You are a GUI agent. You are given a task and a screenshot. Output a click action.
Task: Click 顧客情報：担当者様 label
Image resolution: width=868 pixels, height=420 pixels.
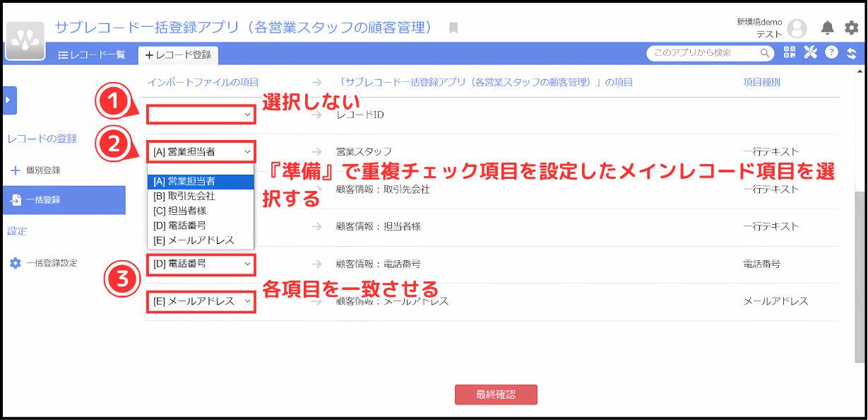click(379, 226)
